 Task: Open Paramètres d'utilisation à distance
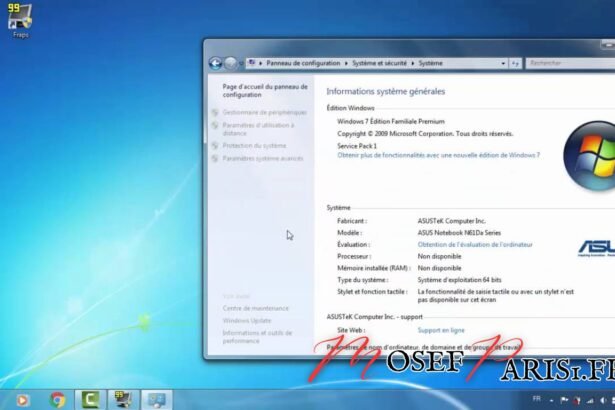(x=258, y=129)
